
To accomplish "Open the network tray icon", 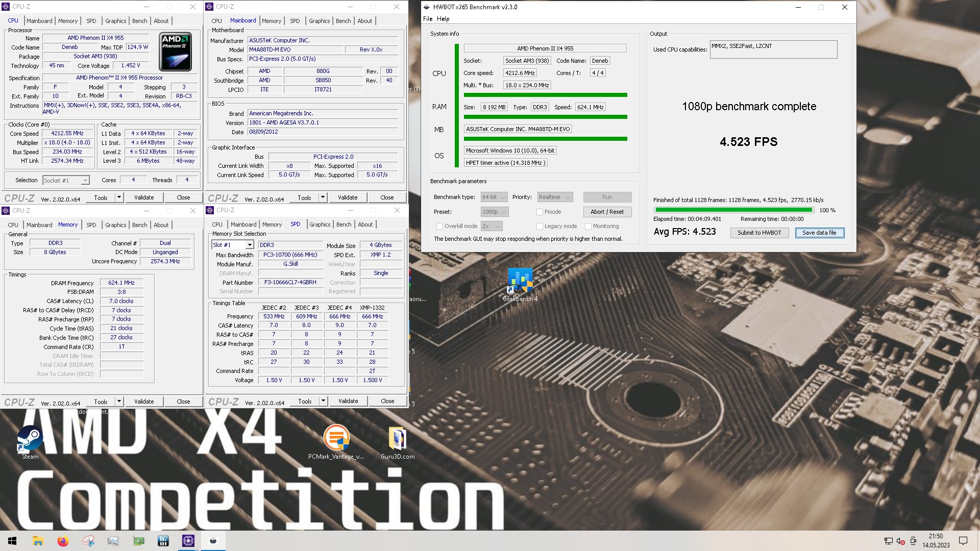I will pyautogui.click(x=889, y=541).
